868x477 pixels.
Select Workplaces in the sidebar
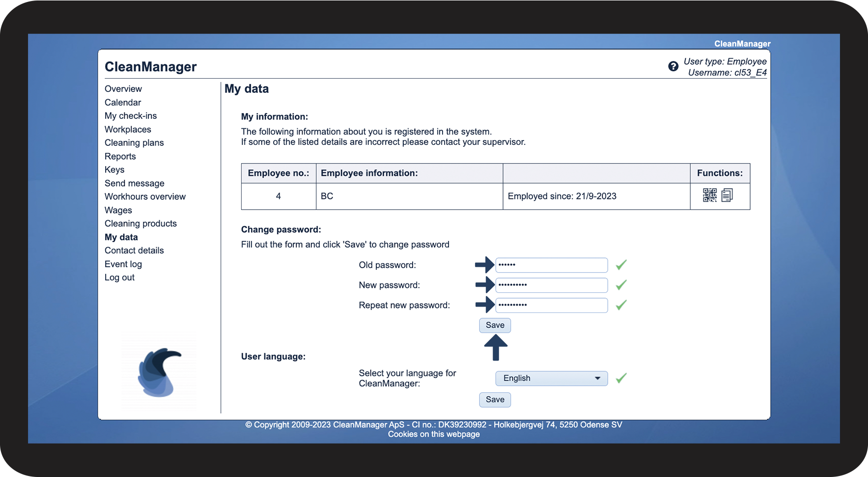(x=128, y=129)
